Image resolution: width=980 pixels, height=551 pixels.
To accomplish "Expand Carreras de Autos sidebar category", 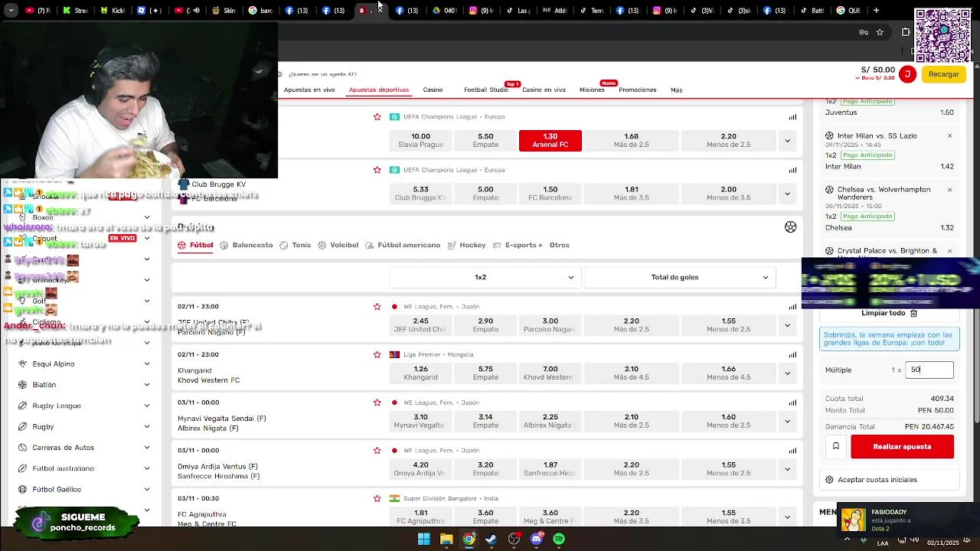I will pyautogui.click(x=147, y=448).
